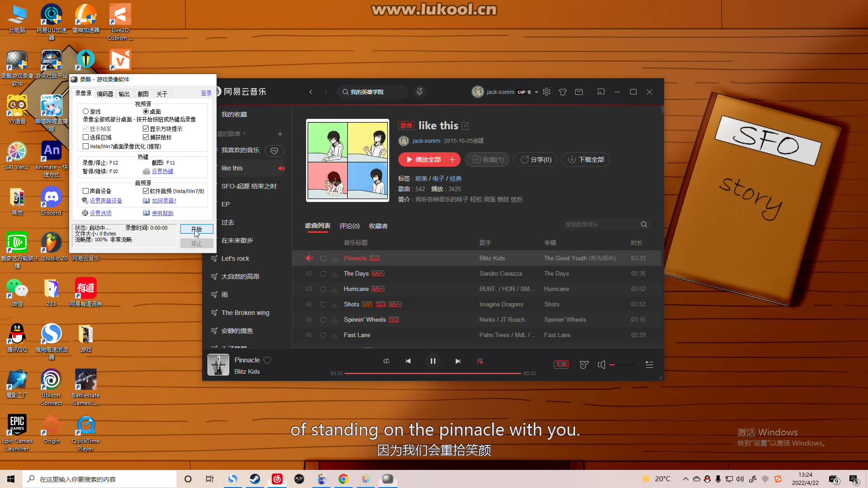The image size is (868, 488).
Task: Toggle loop mode icon in player
Action: pyautogui.click(x=386, y=361)
